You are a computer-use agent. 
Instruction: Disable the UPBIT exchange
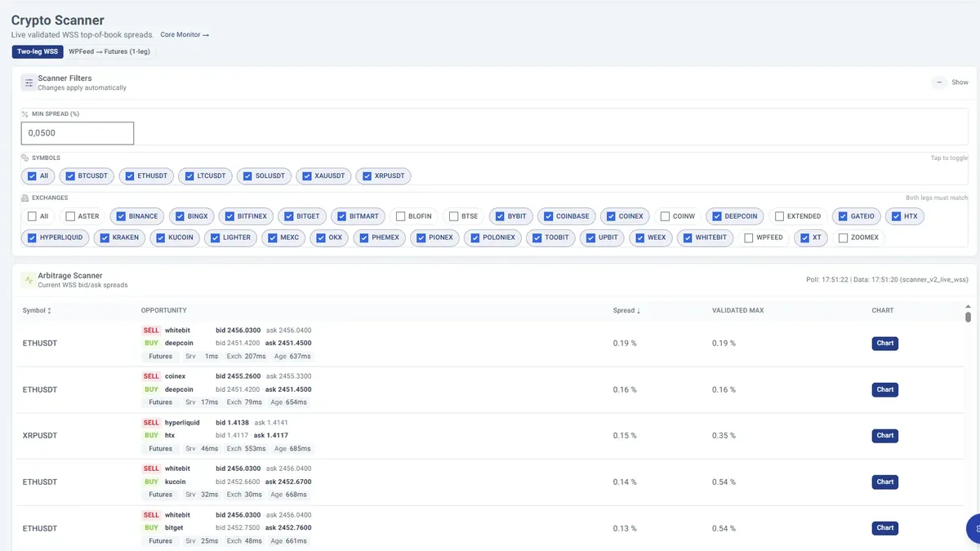coord(590,238)
